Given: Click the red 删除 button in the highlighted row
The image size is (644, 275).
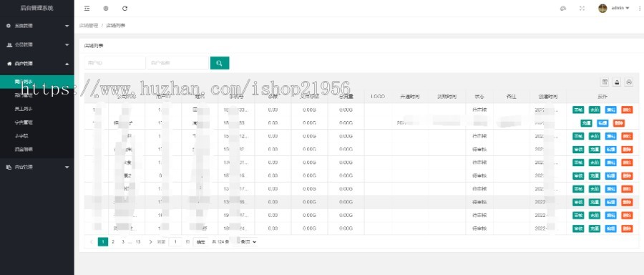Looking at the screenshot, I should click(627, 202).
